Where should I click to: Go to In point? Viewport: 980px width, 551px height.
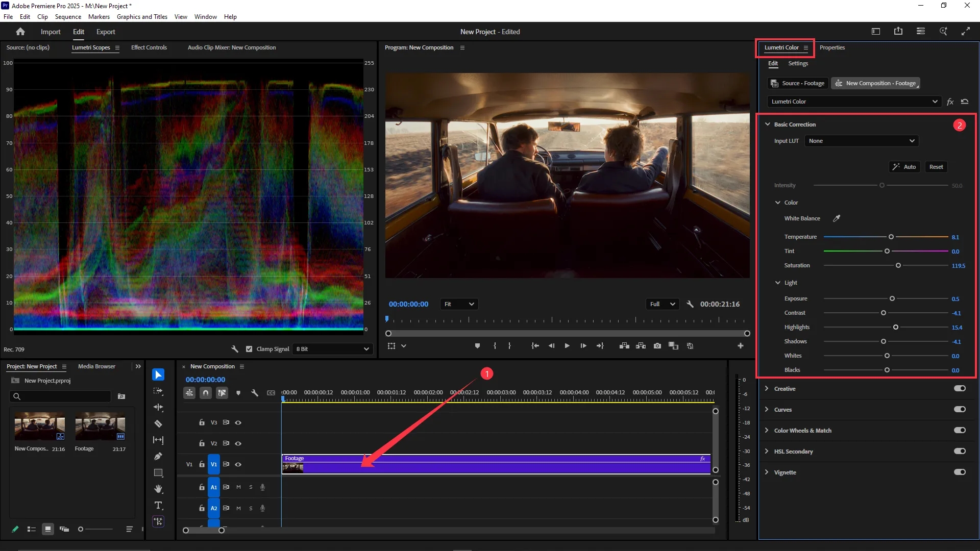pyautogui.click(x=535, y=346)
